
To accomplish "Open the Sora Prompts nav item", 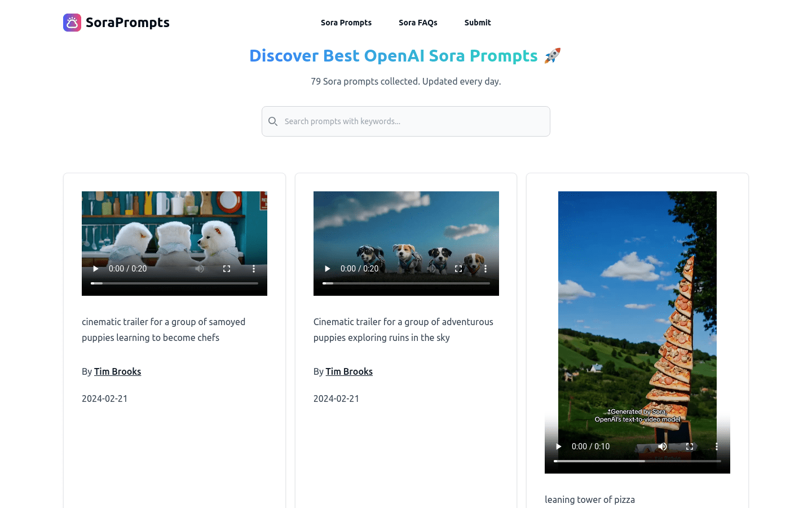I will [346, 23].
